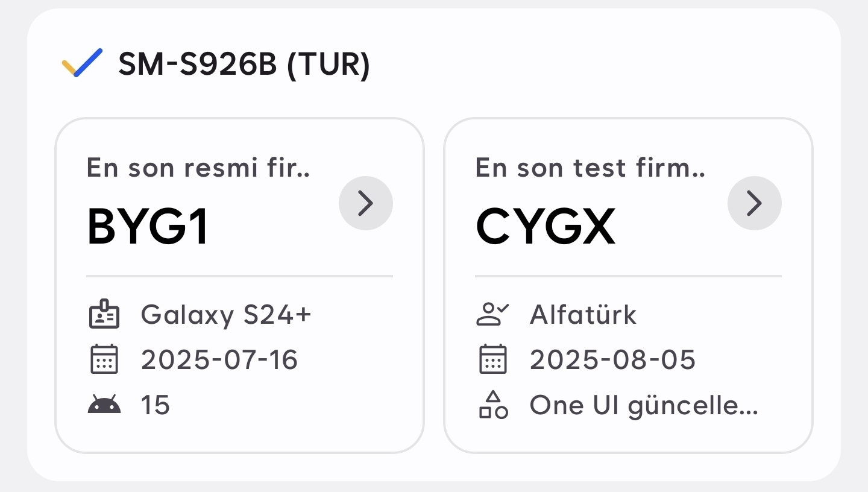Select the Alfatürk tester name
This screenshot has height=492, width=868.
tap(583, 315)
